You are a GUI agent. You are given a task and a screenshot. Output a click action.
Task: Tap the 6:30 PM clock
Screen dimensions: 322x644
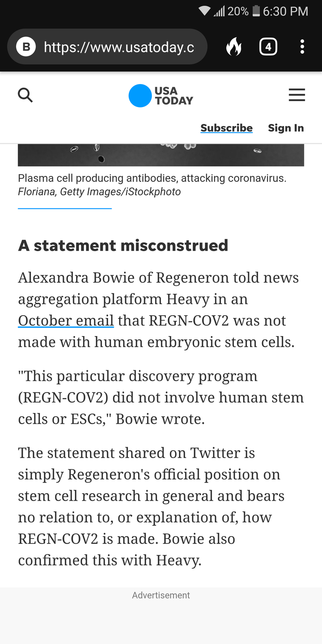[x=285, y=11]
